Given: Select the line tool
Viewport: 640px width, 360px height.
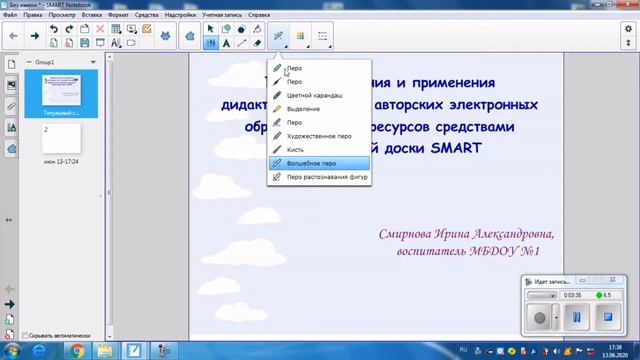Looking at the screenshot, I should click(x=242, y=43).
